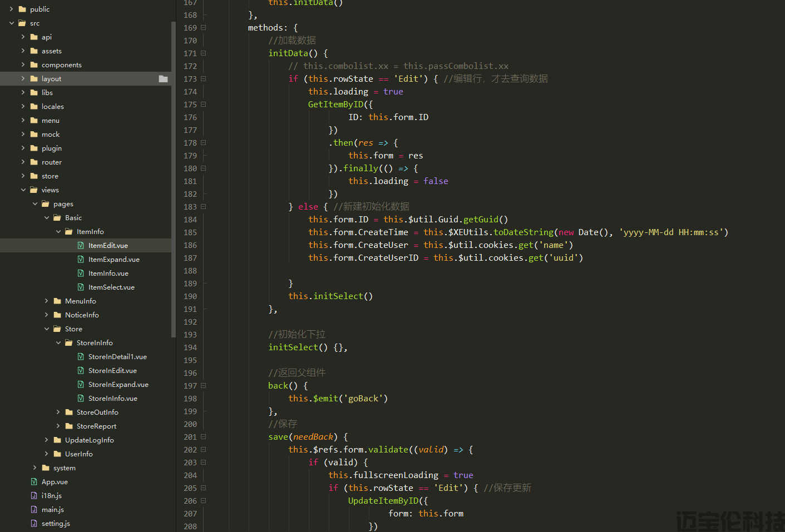Click the libs folder icon
This screenshot has height=532, width=785.
(34, 92)
